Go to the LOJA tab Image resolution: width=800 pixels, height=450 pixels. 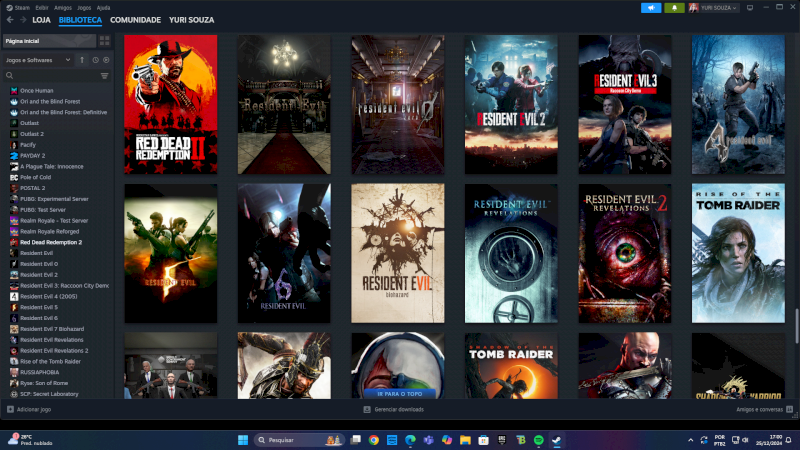(41, 20)
